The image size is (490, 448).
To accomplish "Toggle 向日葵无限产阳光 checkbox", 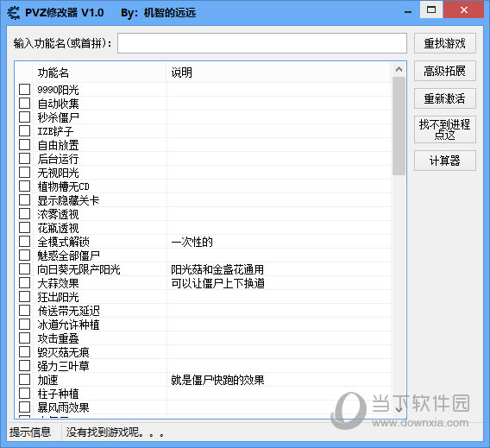I will [x=24, y=269].
